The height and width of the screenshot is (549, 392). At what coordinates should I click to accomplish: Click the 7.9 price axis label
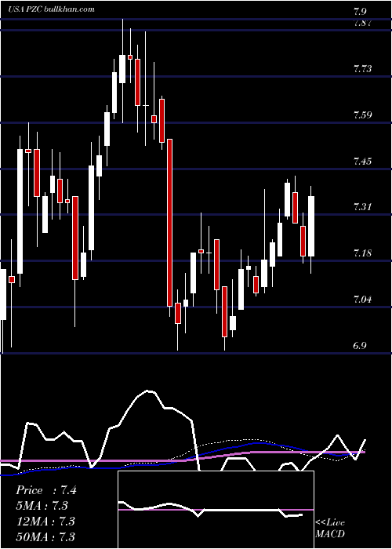pos(361,12)
